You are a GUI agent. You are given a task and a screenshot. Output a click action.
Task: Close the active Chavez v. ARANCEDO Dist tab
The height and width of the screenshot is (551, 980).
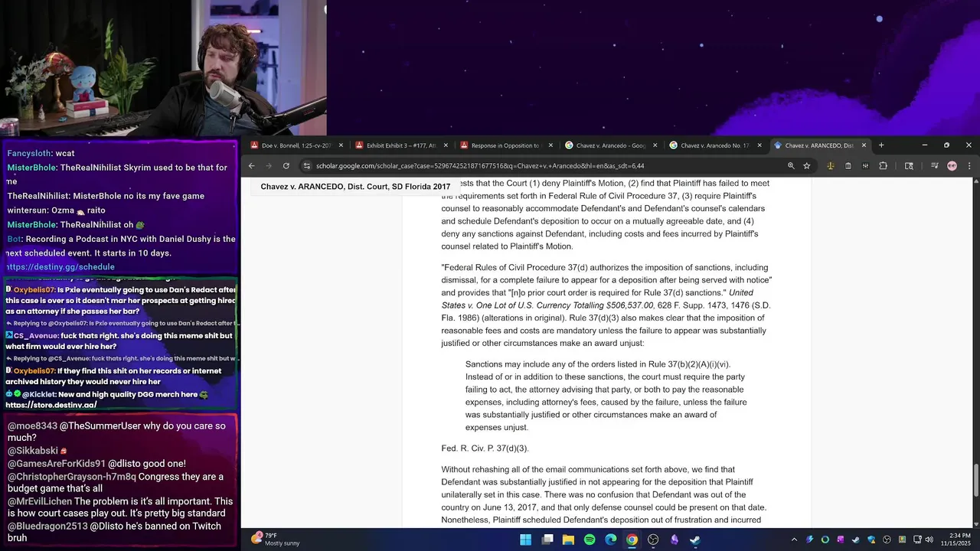pyautogui.click(x=864, y=145)
